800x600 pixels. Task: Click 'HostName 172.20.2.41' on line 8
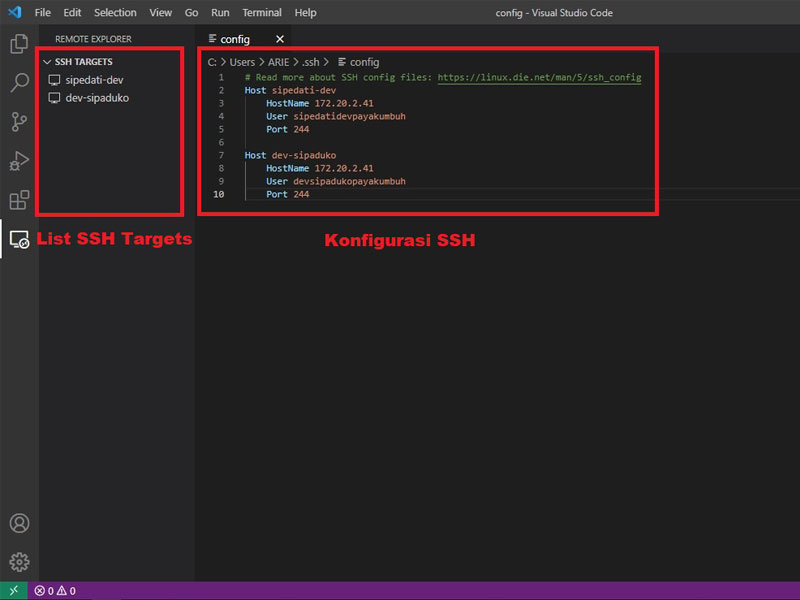319,168
